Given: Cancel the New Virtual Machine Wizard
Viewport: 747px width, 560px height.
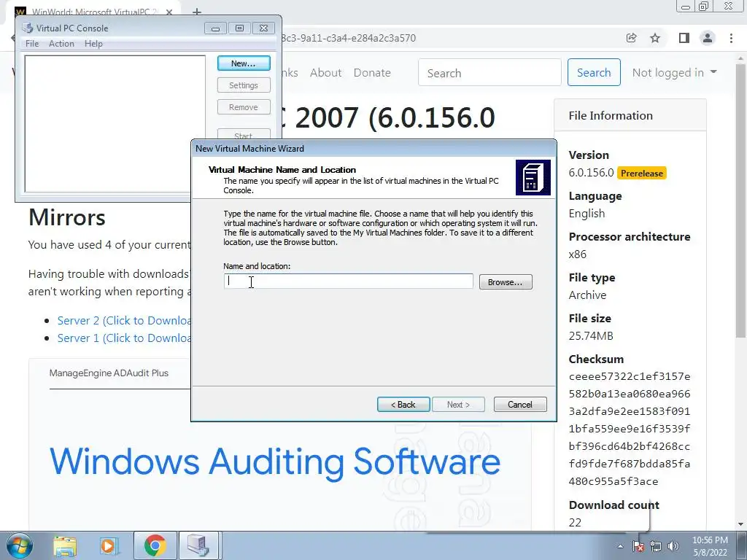Looking at the screenshot, I should click(519, 404).
